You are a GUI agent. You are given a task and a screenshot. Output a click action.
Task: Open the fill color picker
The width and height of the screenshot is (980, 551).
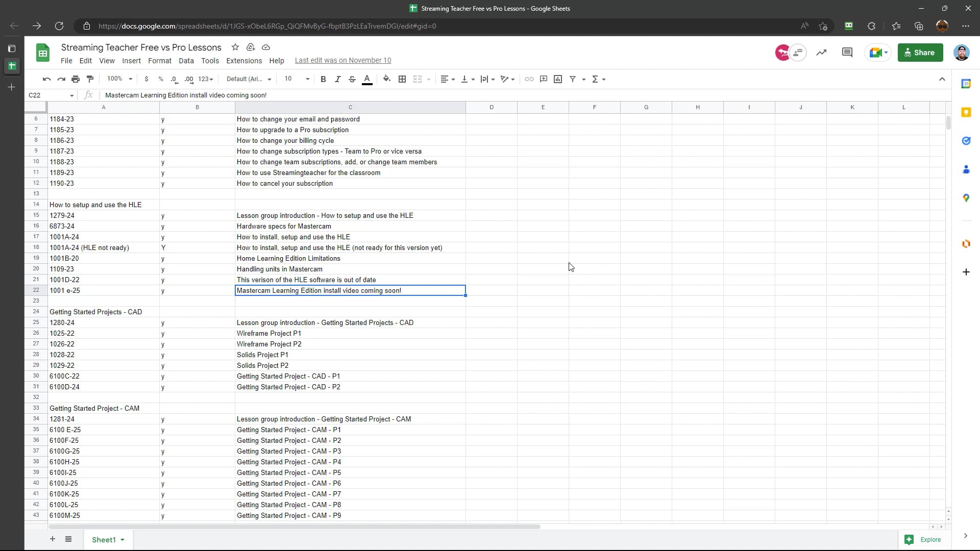(387, 79)
